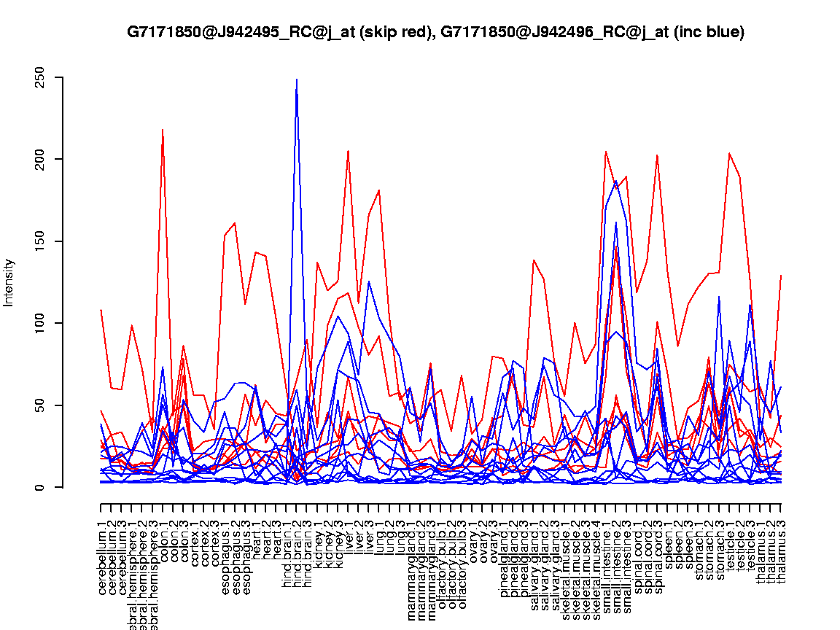Click the red peak above colon.1

coord(163,131)
